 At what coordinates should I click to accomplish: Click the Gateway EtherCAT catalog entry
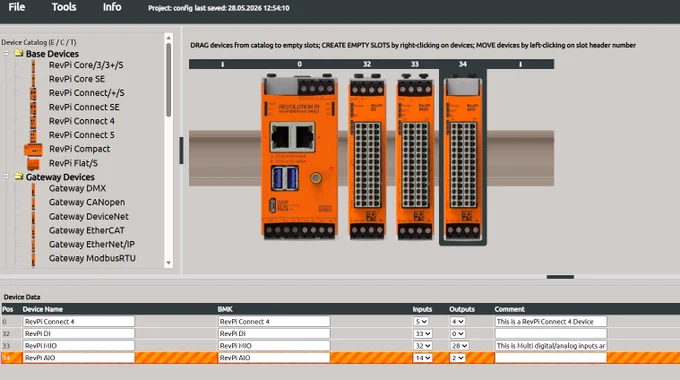pos(86,230)
